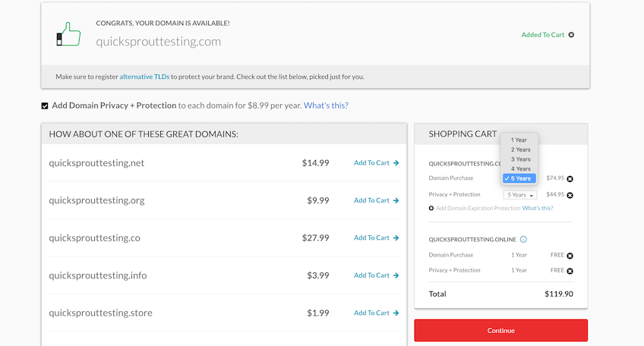Screen dimensions: 644x346
Task: Click info icon next to QUICKSPROUTTESTING.ONLINE
Action: 523,239
